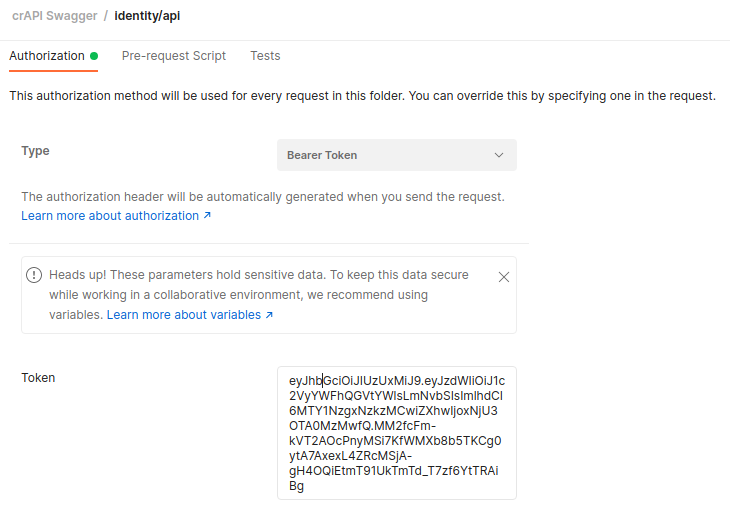
Task: Click the info icon in the Heads up banner
Action: [34, 275]
